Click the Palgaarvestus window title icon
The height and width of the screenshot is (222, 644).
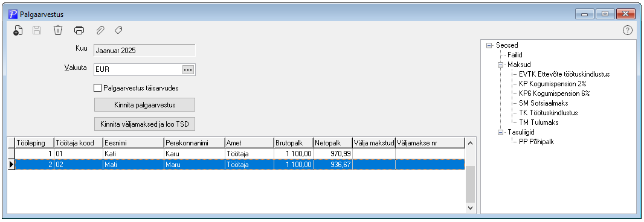(x=13, y=14)
